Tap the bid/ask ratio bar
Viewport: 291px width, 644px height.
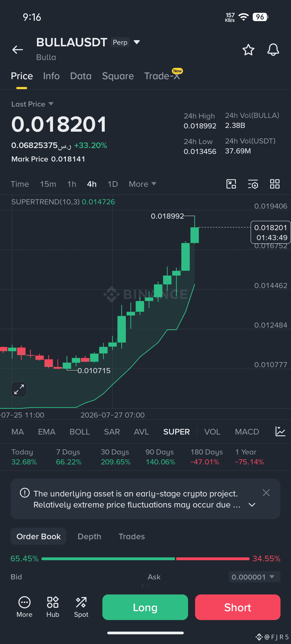[x=145, y=559]
